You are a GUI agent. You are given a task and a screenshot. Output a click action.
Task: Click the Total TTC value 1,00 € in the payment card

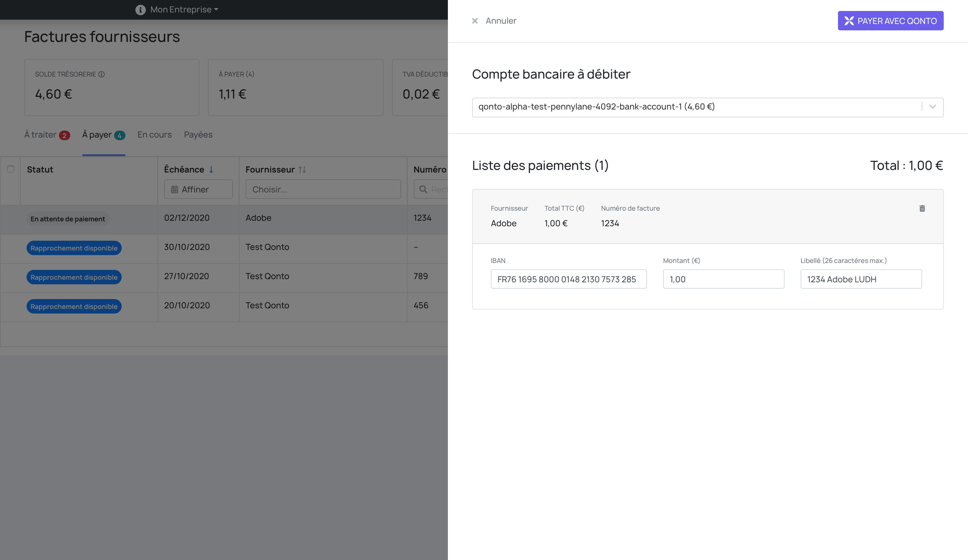(x=556, y=223)
